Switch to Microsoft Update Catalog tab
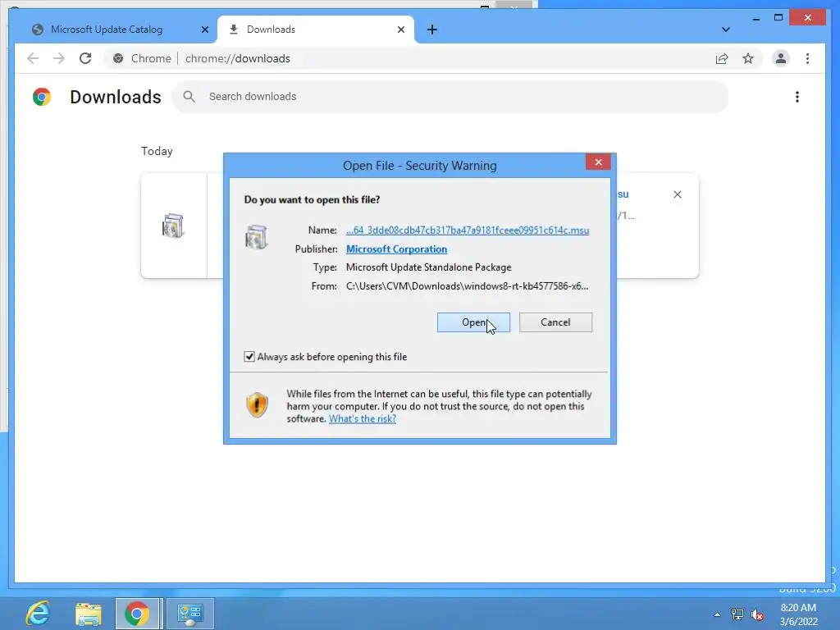This screenshot has height=630, width=840. click(107, 30)
